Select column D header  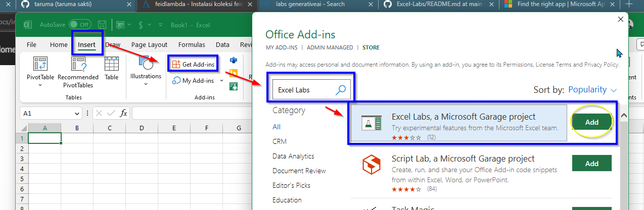tap(142, 128)
